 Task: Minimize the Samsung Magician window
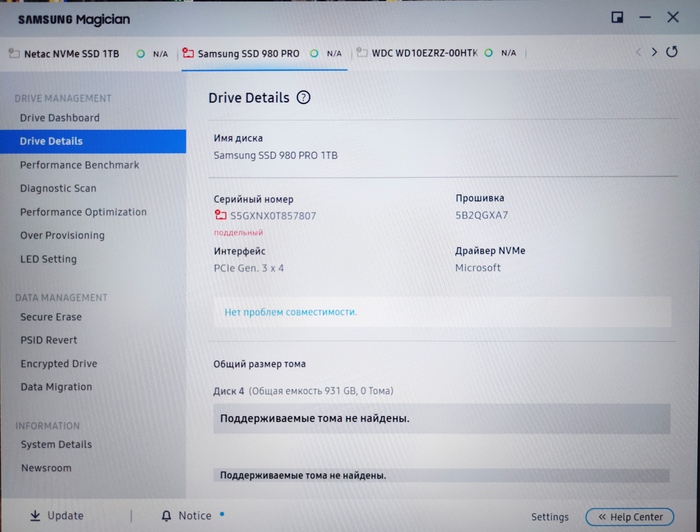pos(645,17)
